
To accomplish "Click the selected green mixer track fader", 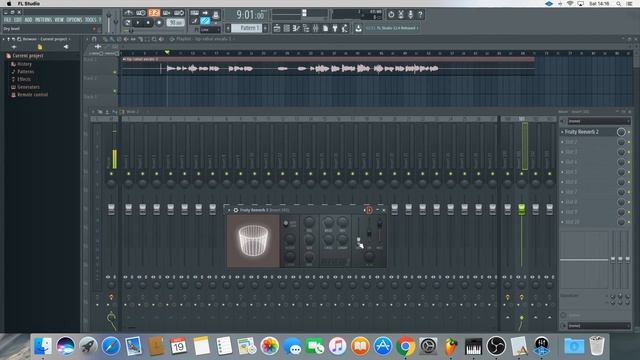I will point(522,209).
